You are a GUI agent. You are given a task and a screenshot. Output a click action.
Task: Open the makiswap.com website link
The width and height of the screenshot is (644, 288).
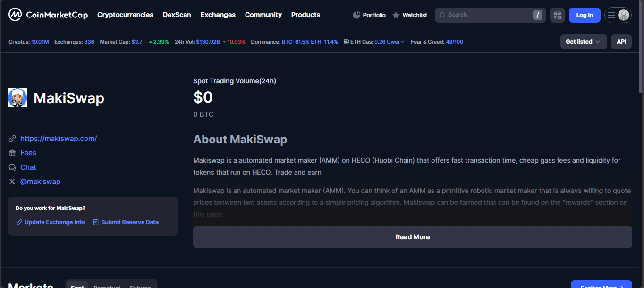(59, 139)
